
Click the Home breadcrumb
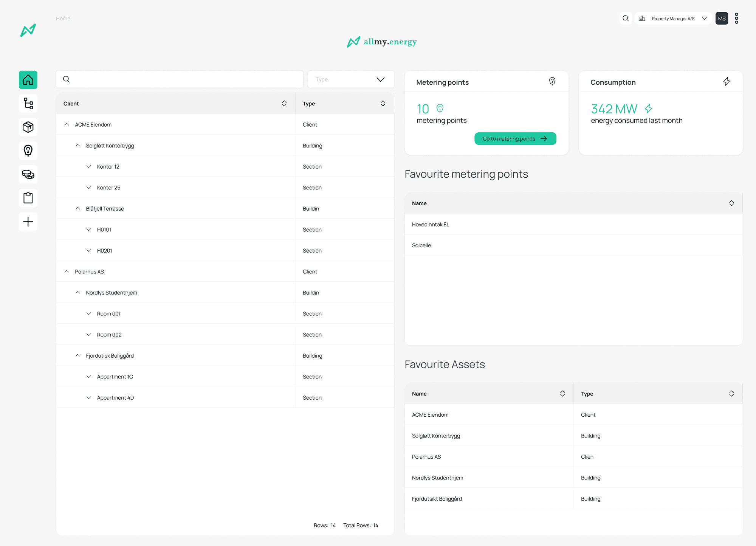tap(63, 19)
